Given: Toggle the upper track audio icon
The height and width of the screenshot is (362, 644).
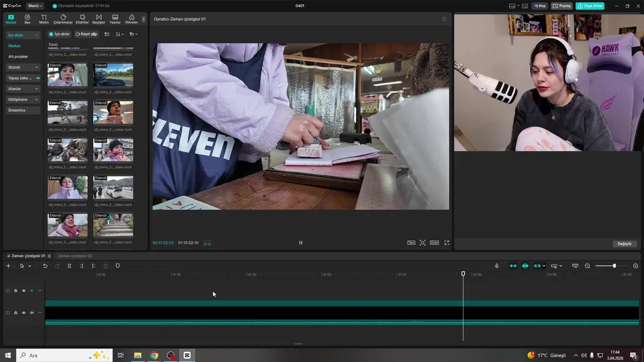Looking at the screenshot, I should [x=32, y=291].
